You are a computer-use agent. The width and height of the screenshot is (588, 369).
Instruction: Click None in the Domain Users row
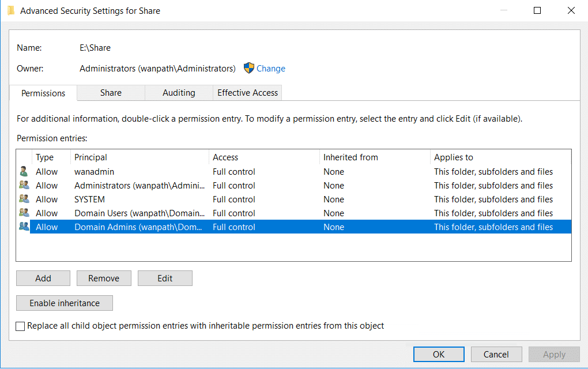pos(334,213)
